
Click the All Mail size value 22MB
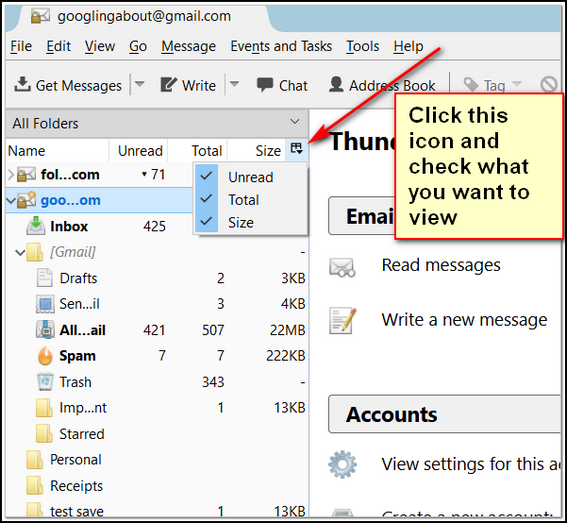pyautogui.click(x=287, y=330)
